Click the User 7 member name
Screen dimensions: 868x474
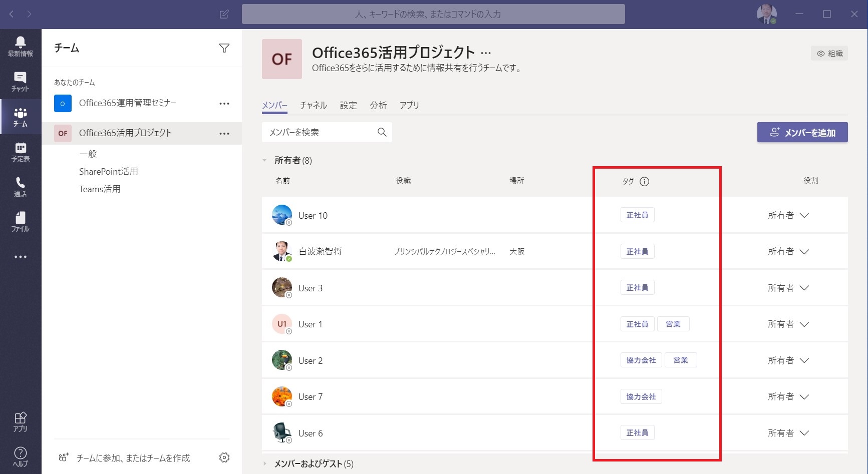[x=311, y=397]
